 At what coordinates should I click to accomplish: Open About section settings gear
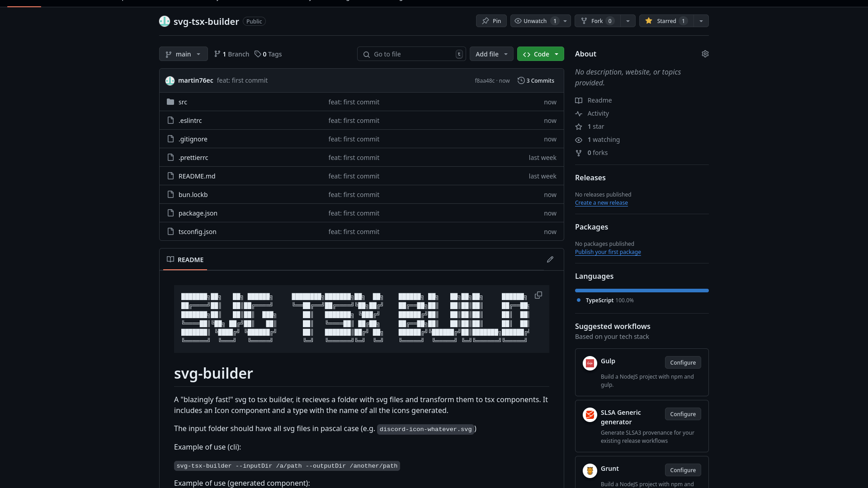point(705,54)
